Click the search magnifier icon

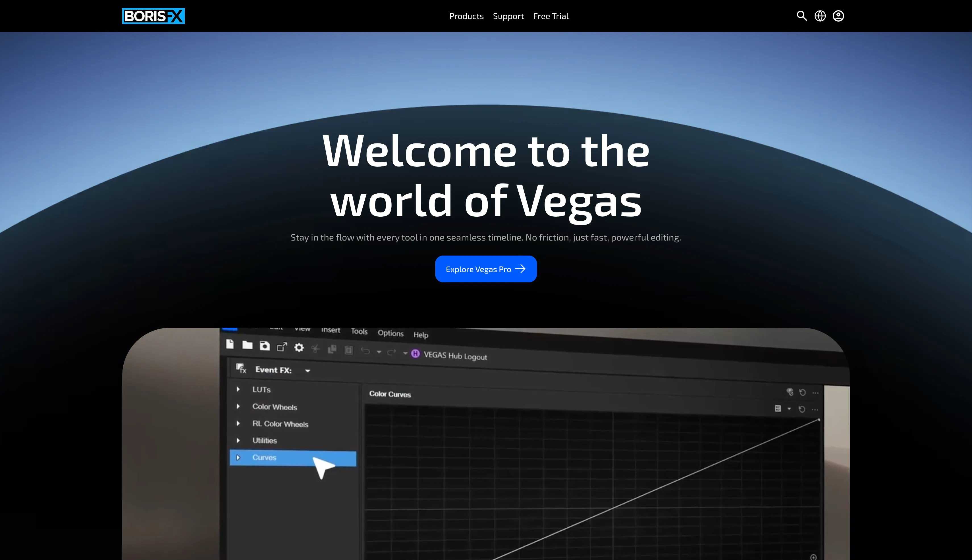click(801, 16)
